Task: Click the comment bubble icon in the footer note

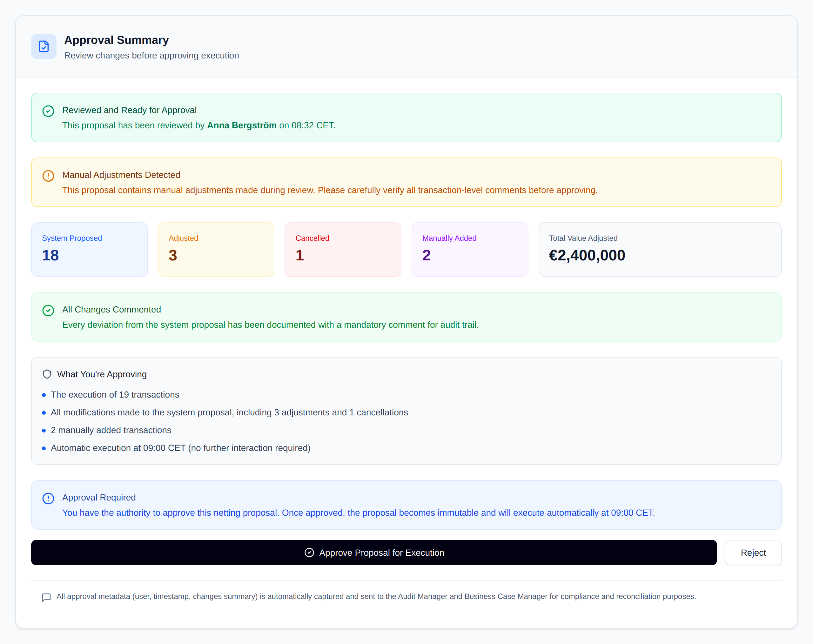Action: [46, 597]
